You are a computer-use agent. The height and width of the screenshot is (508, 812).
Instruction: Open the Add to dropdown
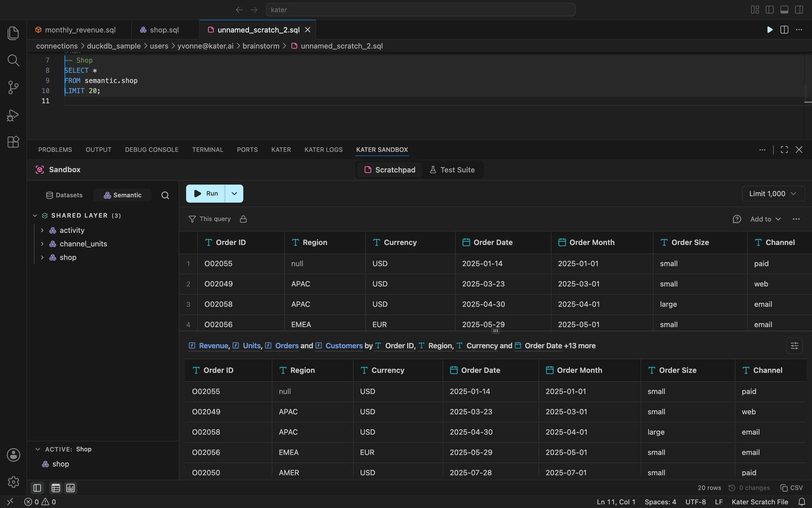click(766, 219)
